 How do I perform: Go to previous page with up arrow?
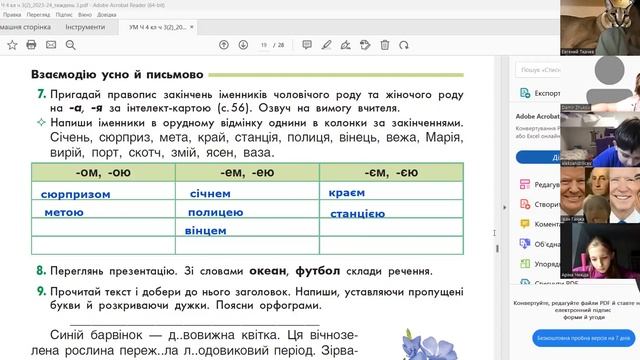[x=224, y=45]
